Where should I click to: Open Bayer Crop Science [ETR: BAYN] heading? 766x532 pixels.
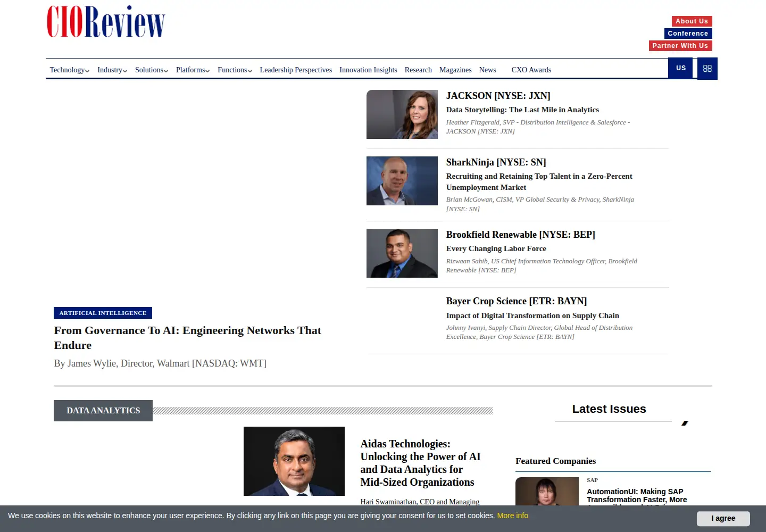coord(517,301)
